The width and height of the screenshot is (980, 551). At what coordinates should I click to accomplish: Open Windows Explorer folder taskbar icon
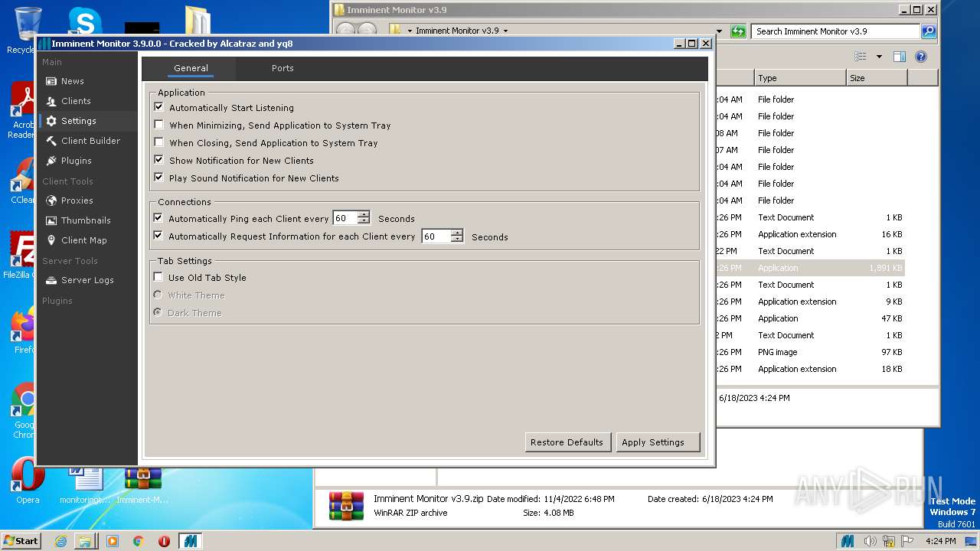tap(85, 541)
